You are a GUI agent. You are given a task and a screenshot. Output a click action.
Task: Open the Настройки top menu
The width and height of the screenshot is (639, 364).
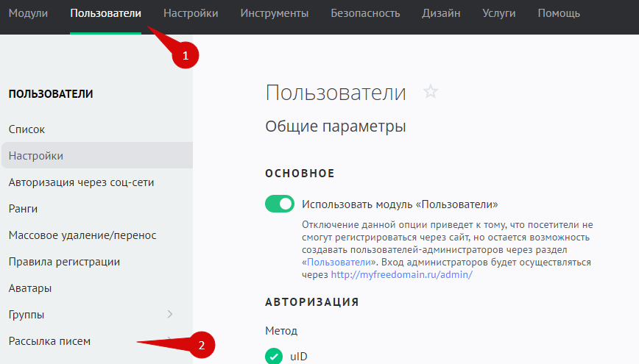tap(191, 13)
